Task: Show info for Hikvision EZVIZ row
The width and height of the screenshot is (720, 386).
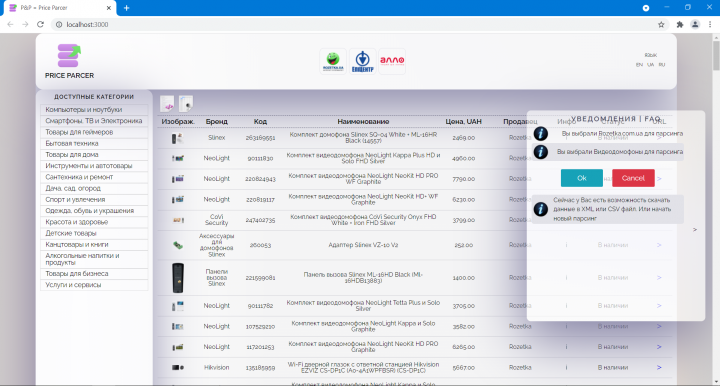Action: [566, 367]
